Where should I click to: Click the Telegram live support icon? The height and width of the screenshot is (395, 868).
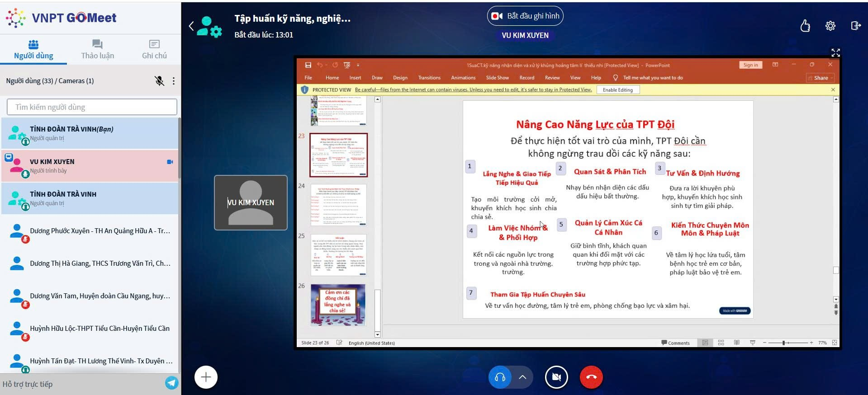click(x=172, y=383)
